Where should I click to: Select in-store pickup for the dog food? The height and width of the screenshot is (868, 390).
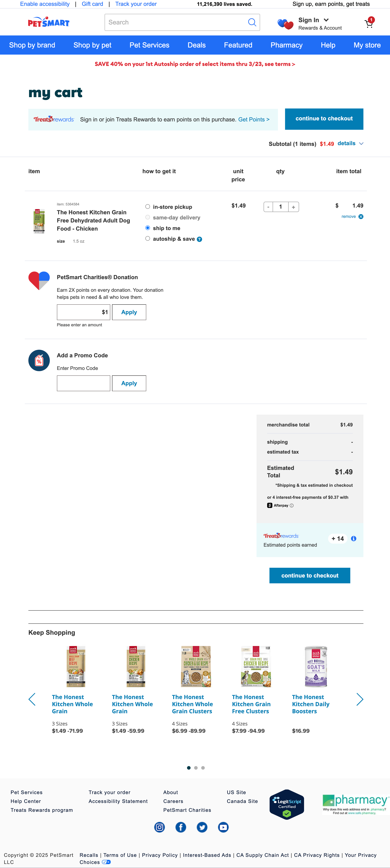[x=148, y=206]
